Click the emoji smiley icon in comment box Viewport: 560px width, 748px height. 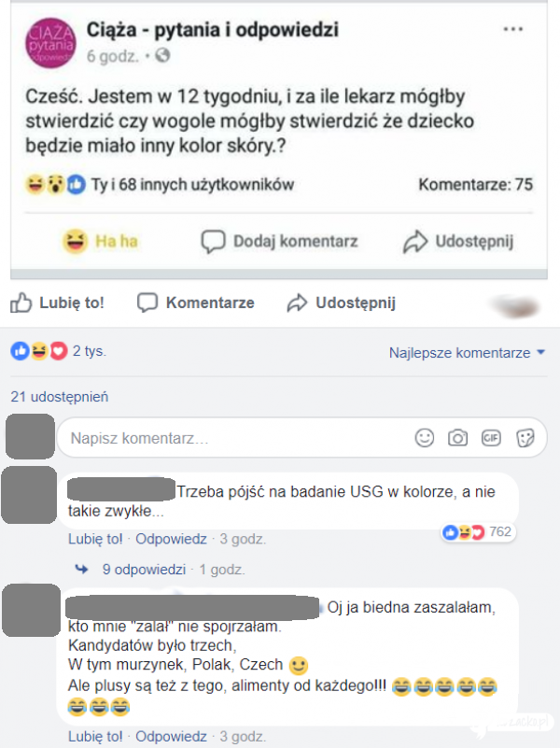[x=424, y=437]
